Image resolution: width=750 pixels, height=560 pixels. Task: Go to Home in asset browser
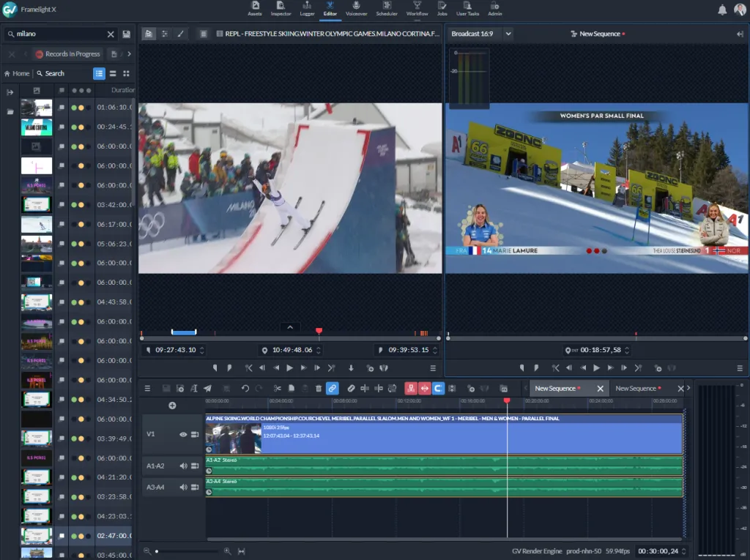(x=17, y=73)
